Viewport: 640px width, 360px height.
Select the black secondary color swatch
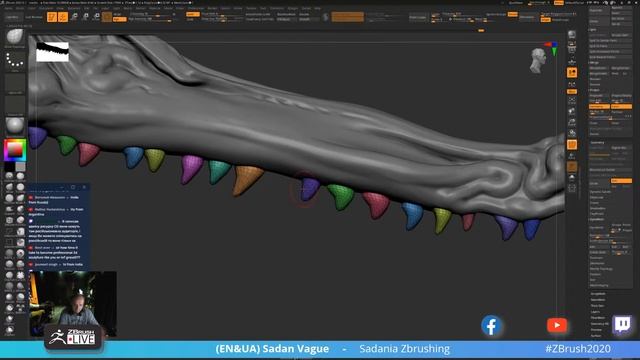coord(9,166)
